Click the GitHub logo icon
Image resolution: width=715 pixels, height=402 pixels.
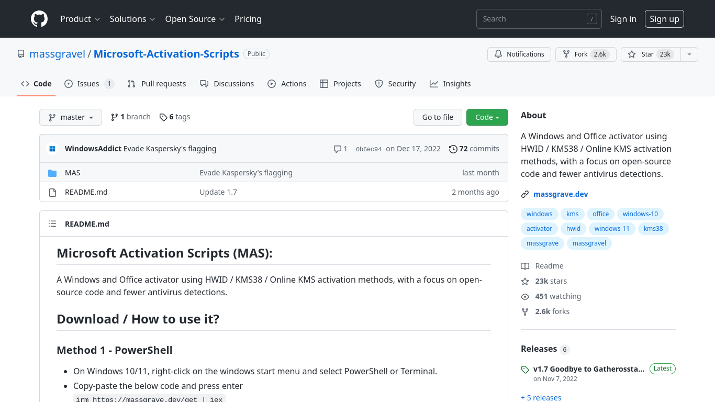tap(39, 19)
